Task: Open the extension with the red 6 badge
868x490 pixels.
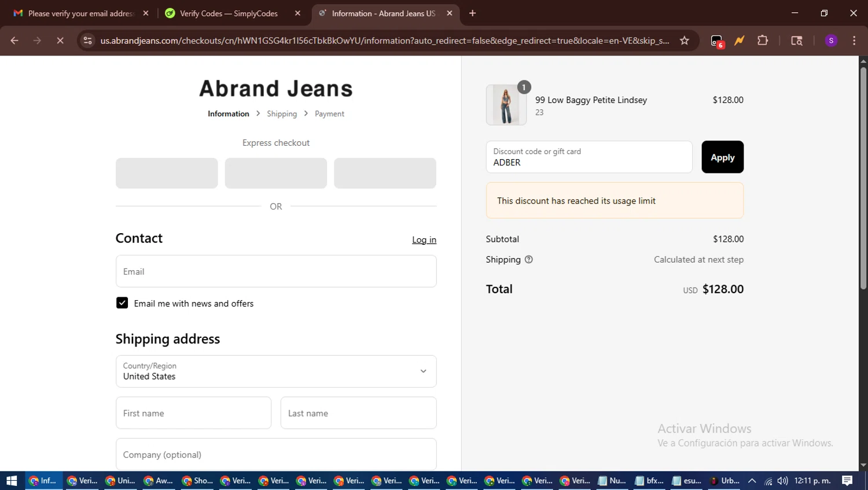Action: pos(717,41)
